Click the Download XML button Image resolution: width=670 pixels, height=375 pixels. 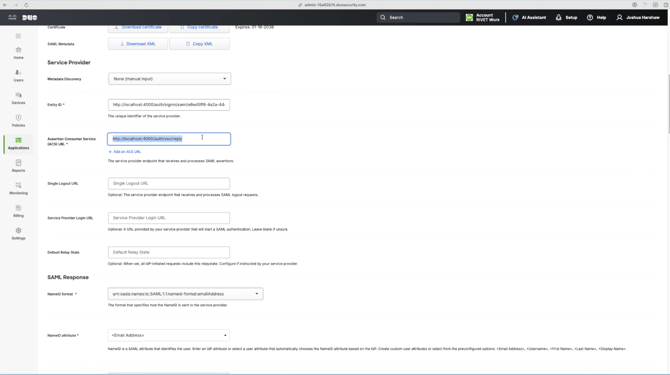coord(138,44)
